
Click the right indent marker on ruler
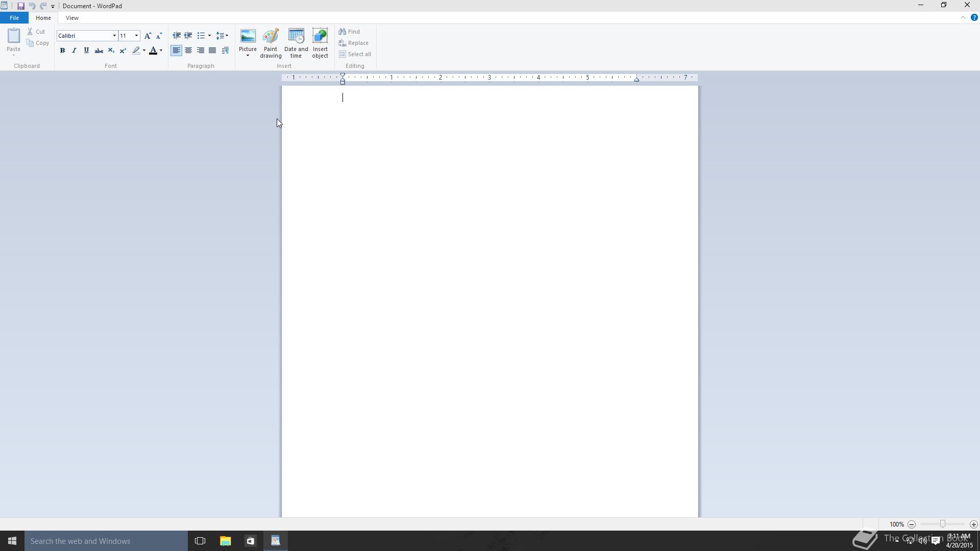(636, 80)
